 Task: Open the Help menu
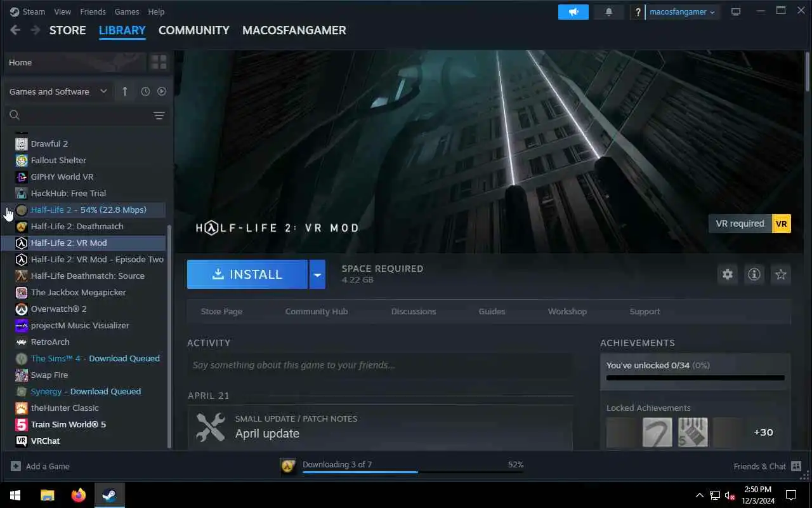click(x=156, y=11)
